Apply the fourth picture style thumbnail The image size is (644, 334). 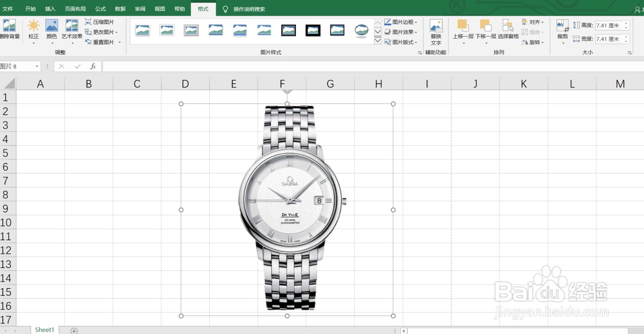pos(216,30)
